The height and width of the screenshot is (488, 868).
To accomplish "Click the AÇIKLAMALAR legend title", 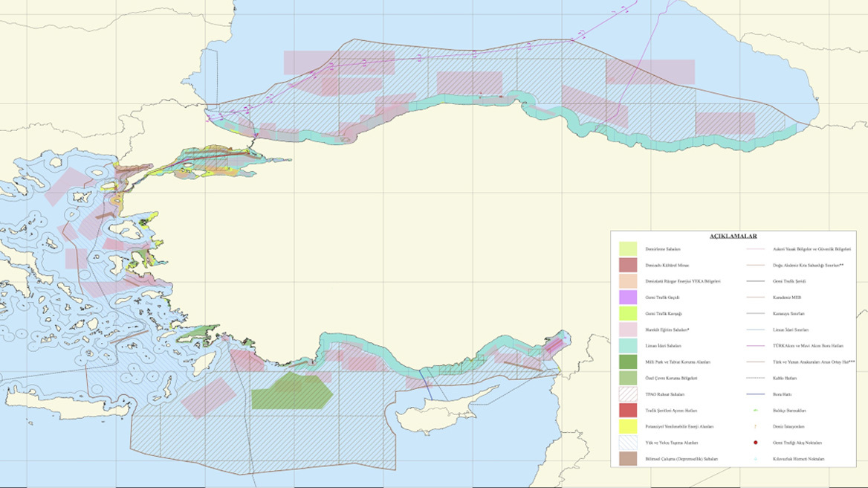I will coord(733,236).
